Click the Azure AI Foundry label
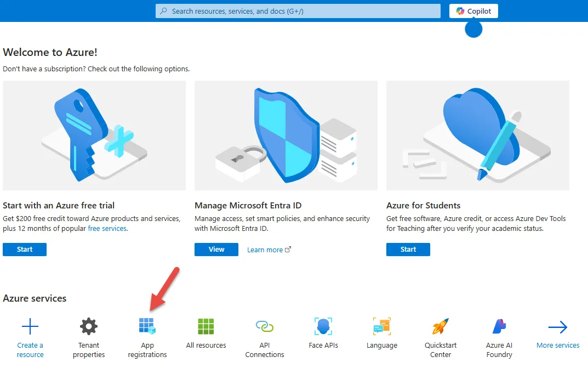The image size is (588, 385). [499, 350]
